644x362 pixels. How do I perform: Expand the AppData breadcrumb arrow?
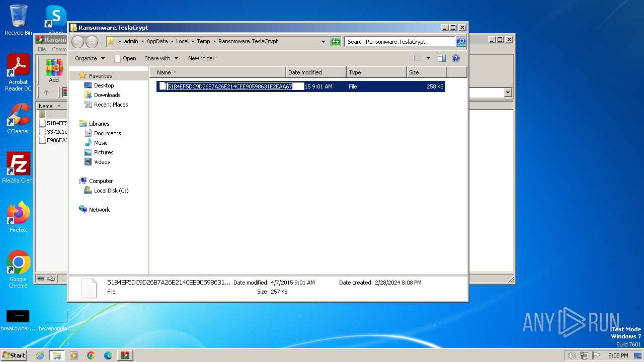tap(172, 42)
